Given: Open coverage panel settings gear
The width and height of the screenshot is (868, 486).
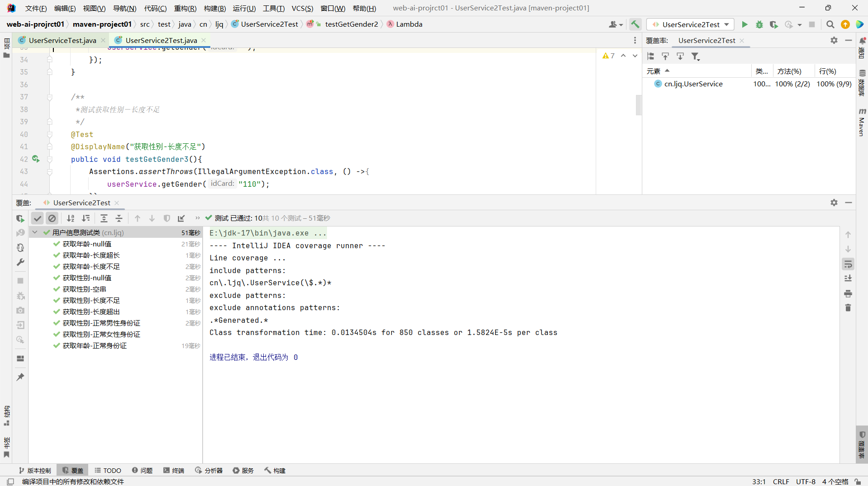Looking at the screenshot, I should coord(834,40).
